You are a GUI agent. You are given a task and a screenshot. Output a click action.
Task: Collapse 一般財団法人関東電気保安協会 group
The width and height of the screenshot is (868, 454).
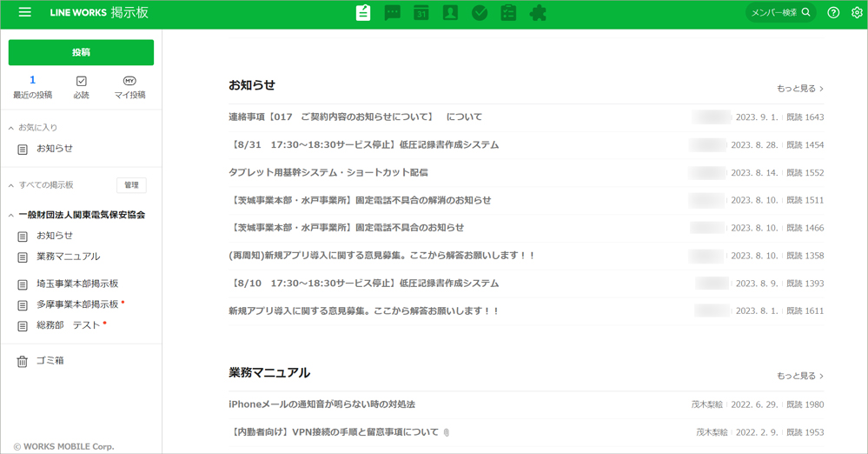[11, 215]
